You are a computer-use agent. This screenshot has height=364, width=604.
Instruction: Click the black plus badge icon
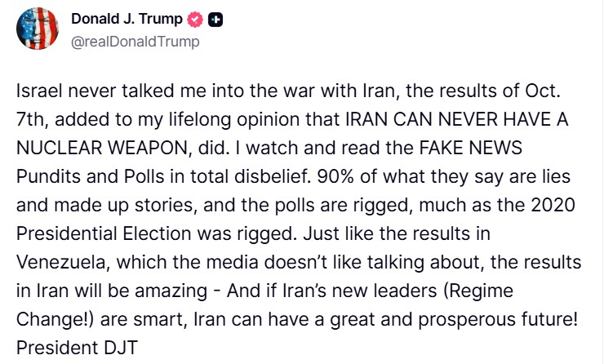tap(215, 20)
